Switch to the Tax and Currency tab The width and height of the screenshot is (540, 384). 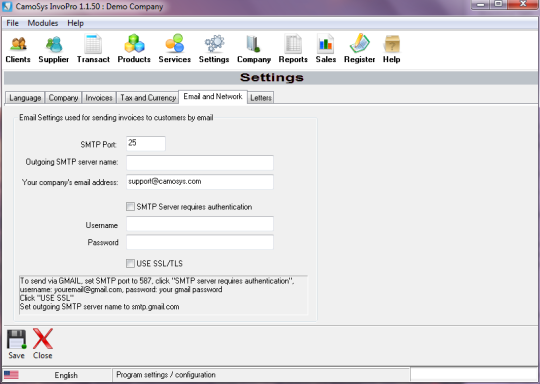tap(148, 98)
